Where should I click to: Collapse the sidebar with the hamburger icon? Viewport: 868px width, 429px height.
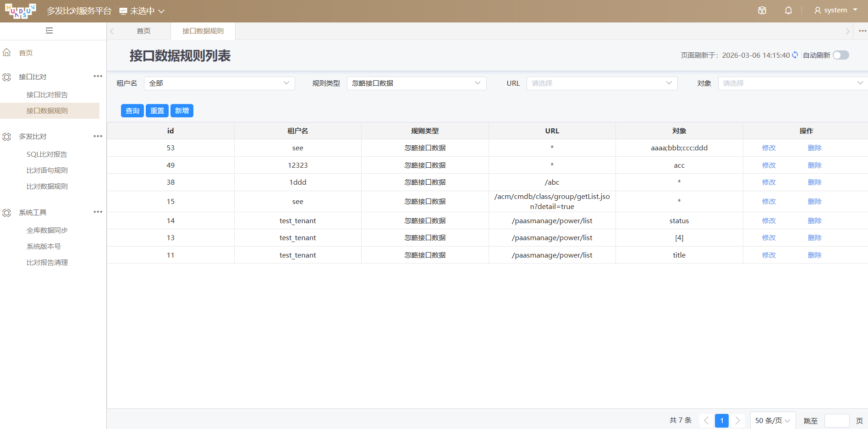[x=49, y=31]
